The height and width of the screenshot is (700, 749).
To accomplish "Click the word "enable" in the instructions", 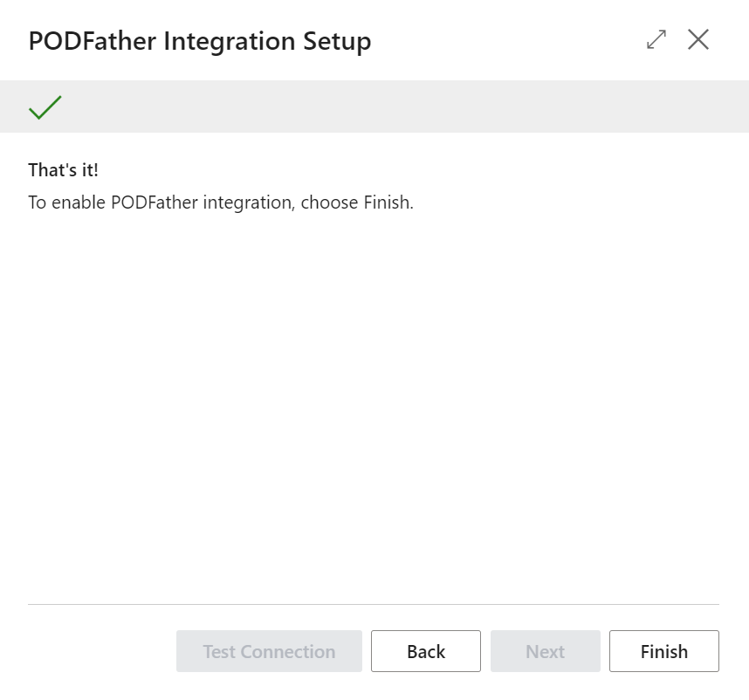I will coord(79,202).
